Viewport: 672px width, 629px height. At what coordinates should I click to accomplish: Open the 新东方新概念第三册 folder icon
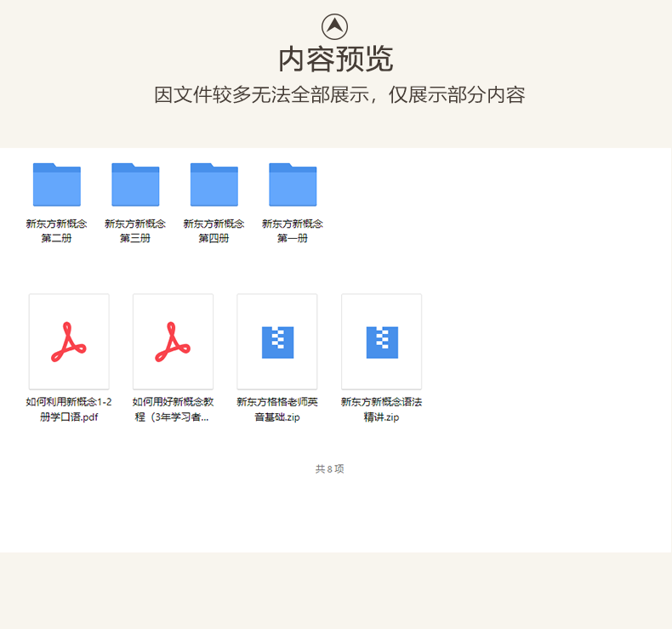click(135, 184)
